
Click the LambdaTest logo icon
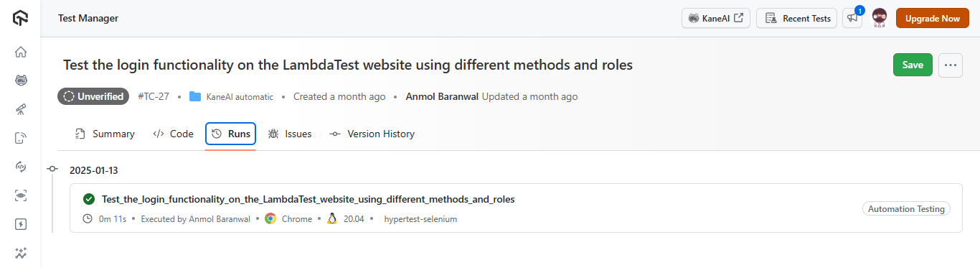pyautogui.click(x=21, y=18)
